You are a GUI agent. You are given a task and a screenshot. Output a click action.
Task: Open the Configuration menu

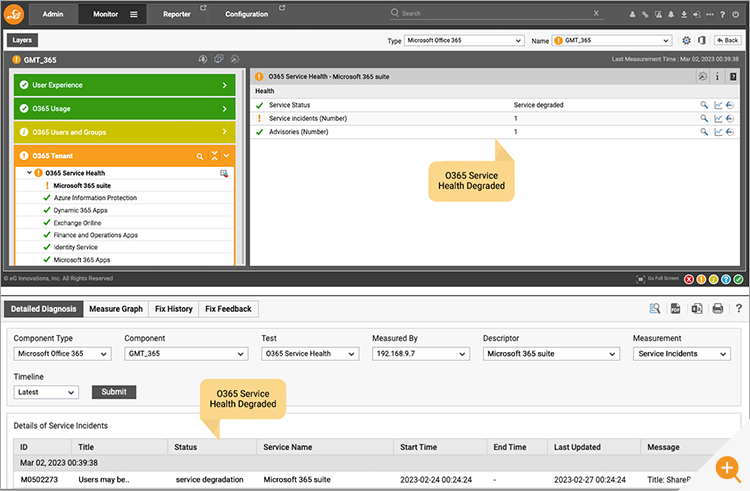coord(247,14)
